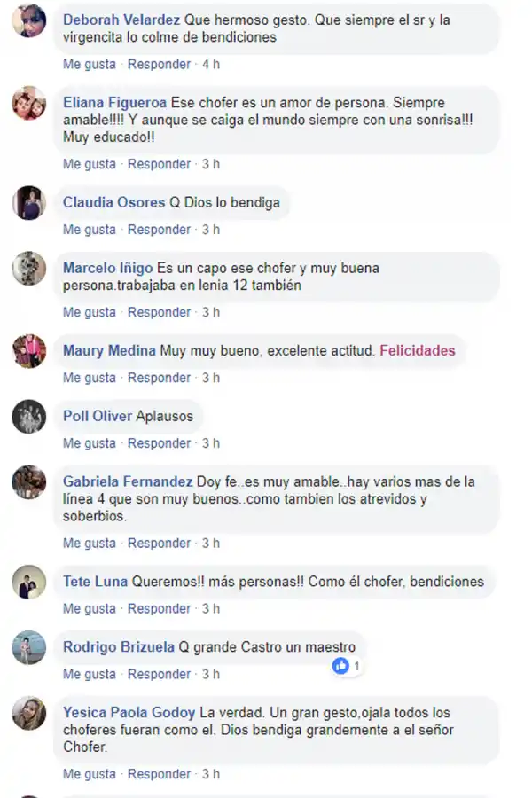
Task: Open Rodrigo Brizuela's profile name
Action: coord(119,647)
